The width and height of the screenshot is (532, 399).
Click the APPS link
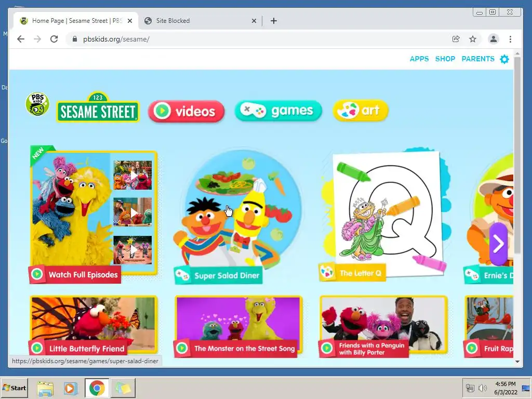419,59
